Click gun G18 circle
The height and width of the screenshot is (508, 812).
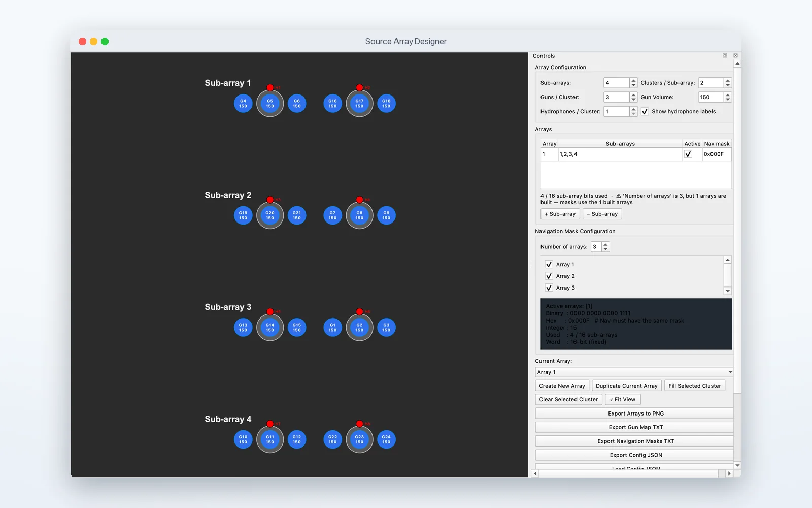tap(386, 104)
